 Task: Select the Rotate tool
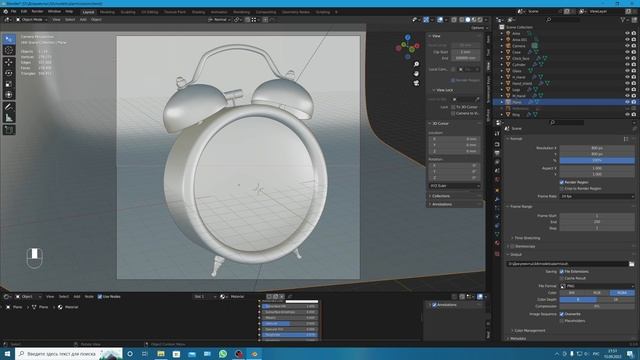pos(9,73)
